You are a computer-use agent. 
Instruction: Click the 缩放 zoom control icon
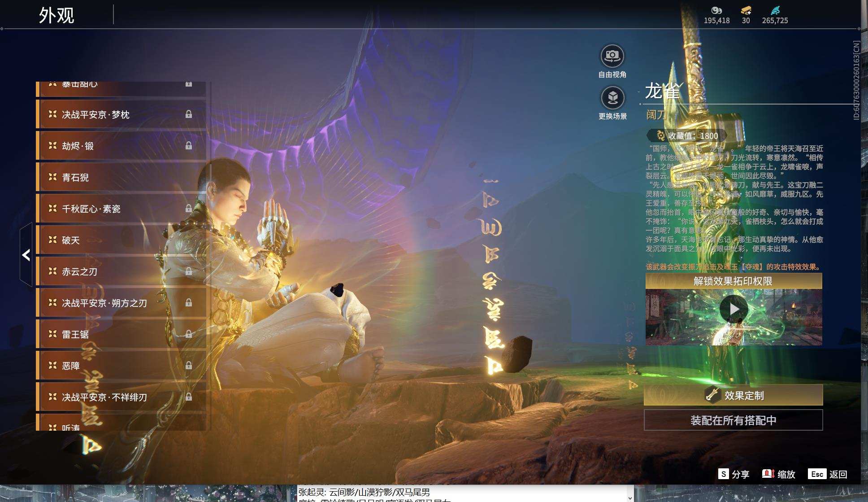point(768,474)
